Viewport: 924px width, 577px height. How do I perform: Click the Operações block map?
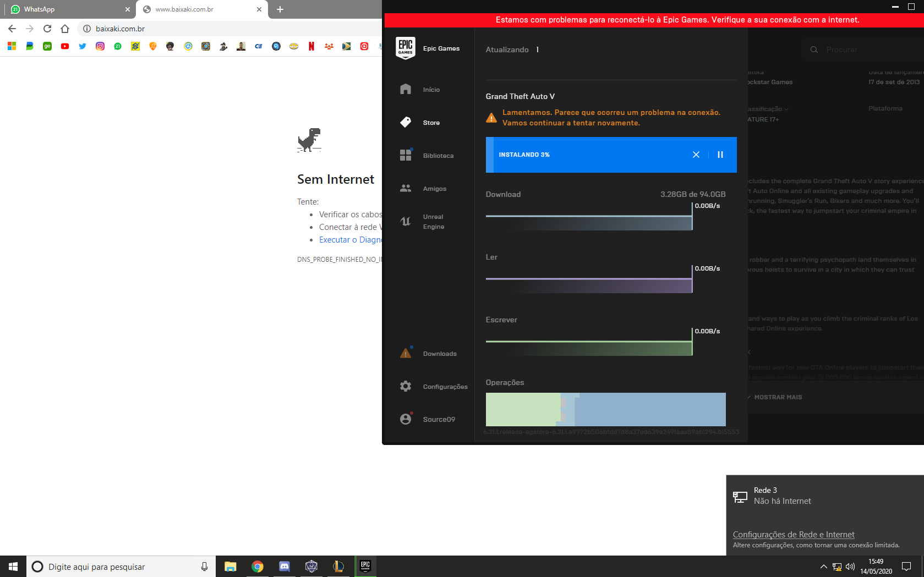pos(606,409)
